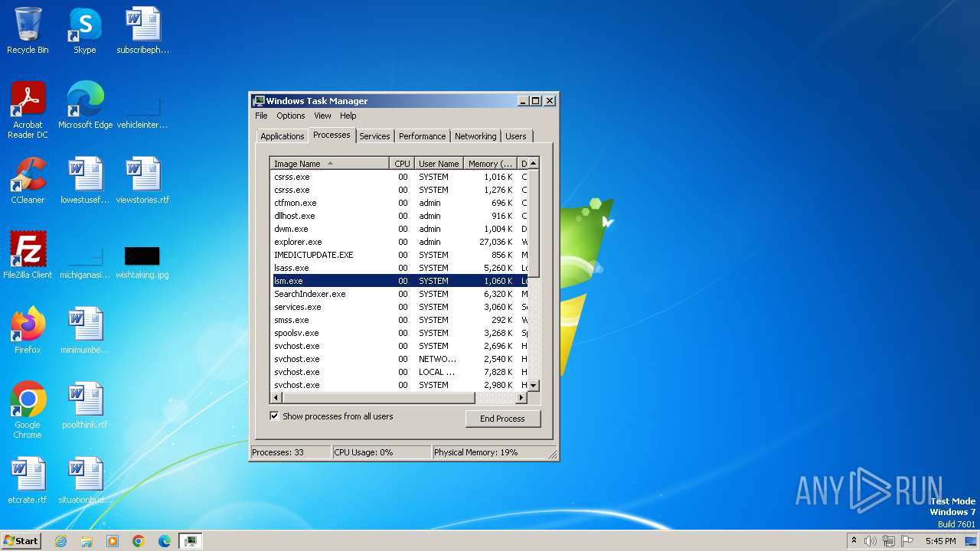Select the lsass.exe process row
Viewport: 980px width, 551px height.
pos(399,268)
